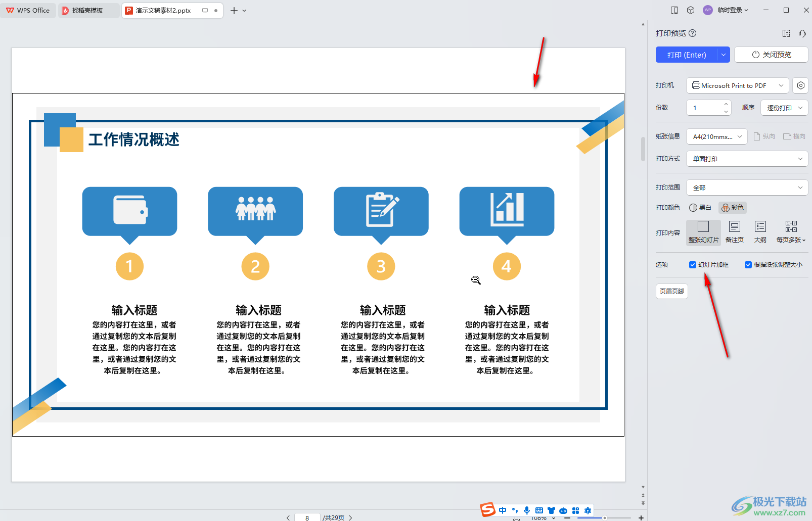Open the 全部 print range dropdown
The image size is (812, 521).
[747, 187]
